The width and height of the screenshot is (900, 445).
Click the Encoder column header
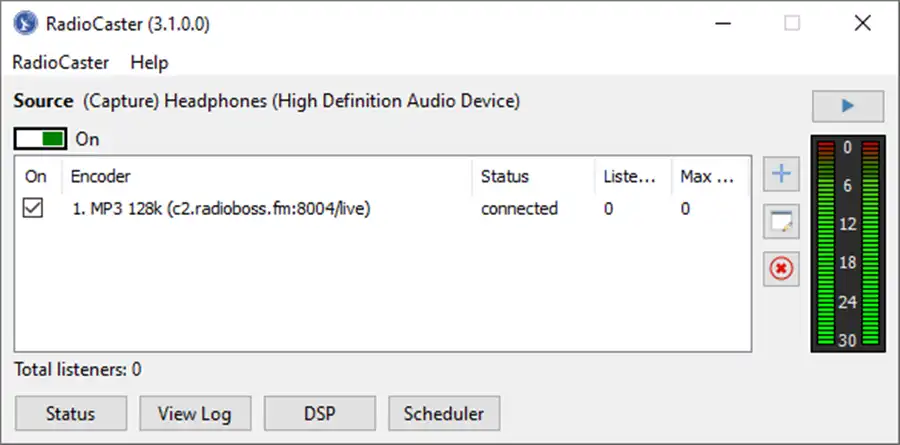pyautogui.click(x=267, y=176)
